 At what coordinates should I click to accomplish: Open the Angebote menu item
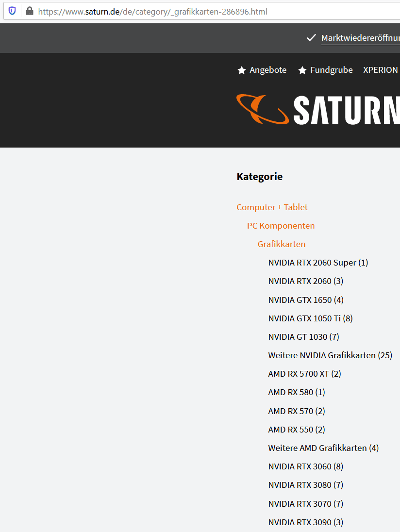(268, 70)
